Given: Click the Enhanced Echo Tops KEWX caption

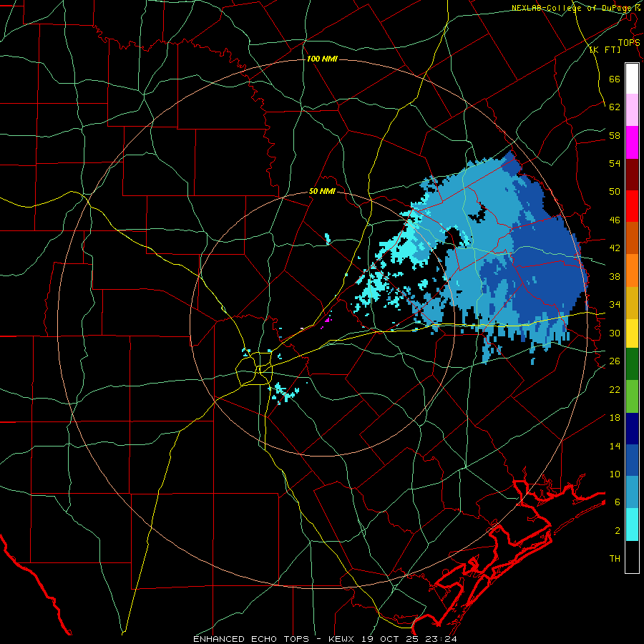Looking at the screenshot, I should pyautogui.click(x=325, y=639).
